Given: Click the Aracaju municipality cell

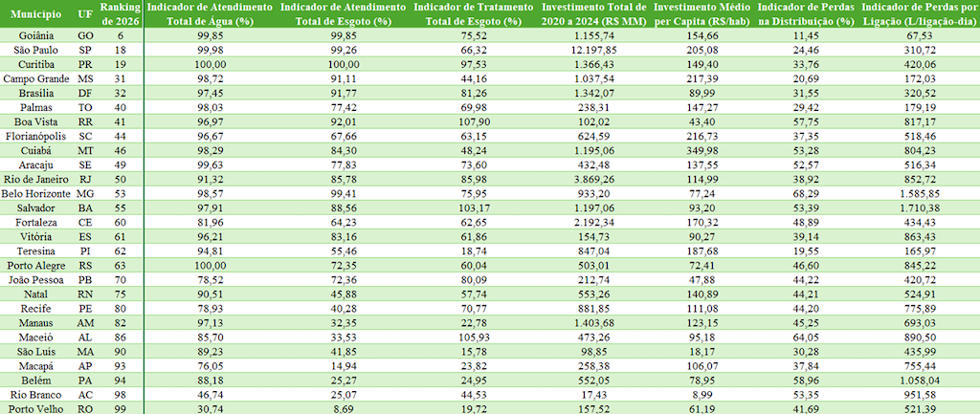Looking at the screenshot, I should (x=36, y=164).
